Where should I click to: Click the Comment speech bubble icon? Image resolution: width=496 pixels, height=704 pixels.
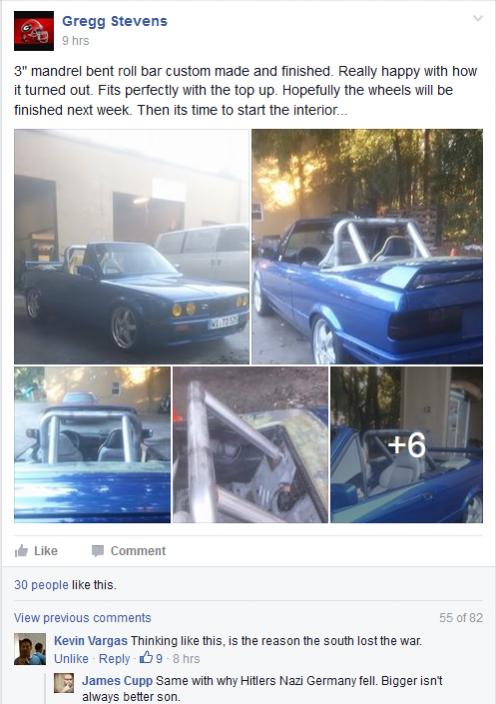click(97, 551)
